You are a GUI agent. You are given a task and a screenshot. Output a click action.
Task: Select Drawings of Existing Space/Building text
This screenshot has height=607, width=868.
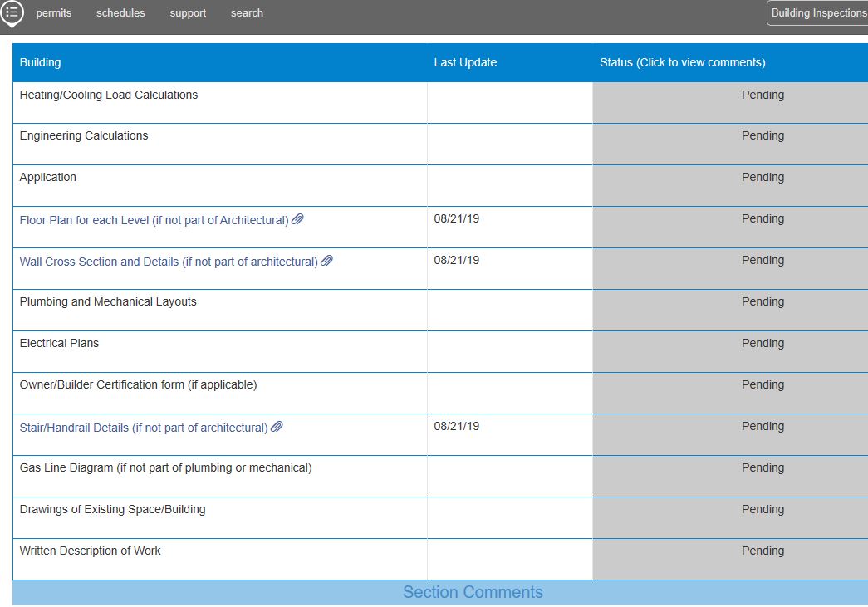coord(112,509)
